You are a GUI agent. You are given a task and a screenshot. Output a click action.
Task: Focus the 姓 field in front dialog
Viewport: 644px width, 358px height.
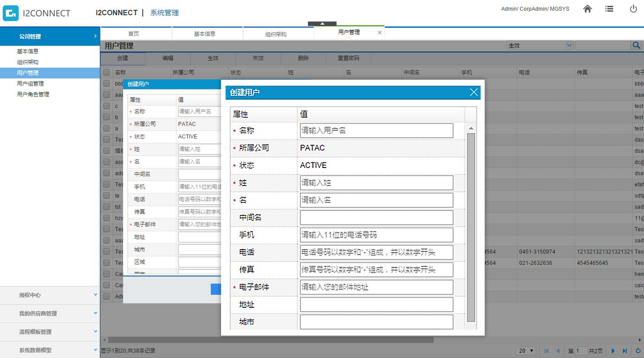click(x=376, y=183)
